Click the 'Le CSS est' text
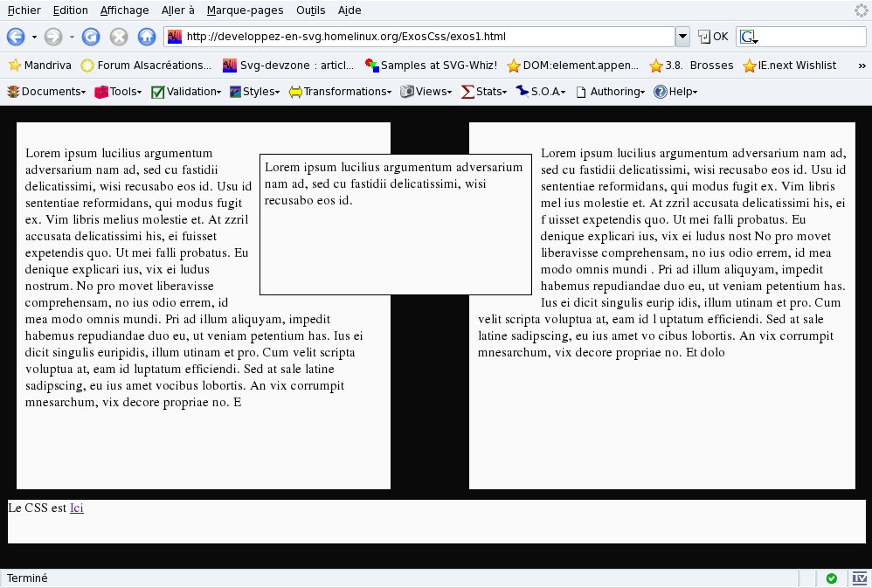The image size is (872, 588). coord(38,508)
